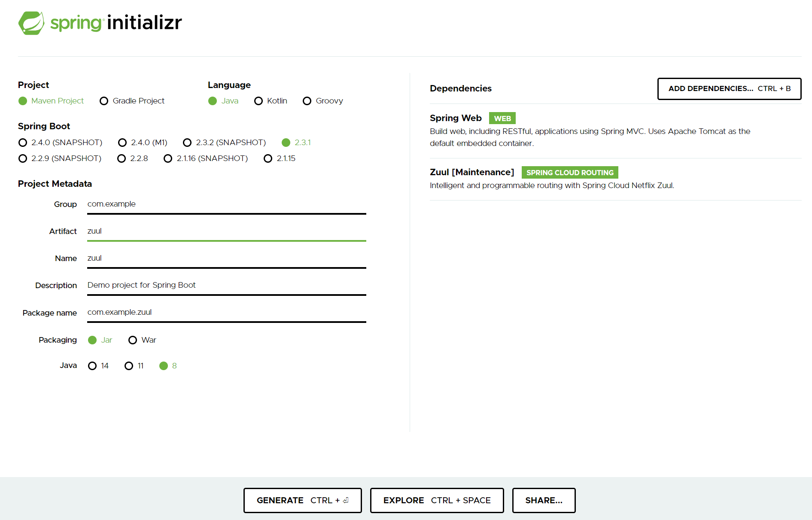Open the Add Dependencies dialog
The image size is (812, 520).
coord(729,89)
